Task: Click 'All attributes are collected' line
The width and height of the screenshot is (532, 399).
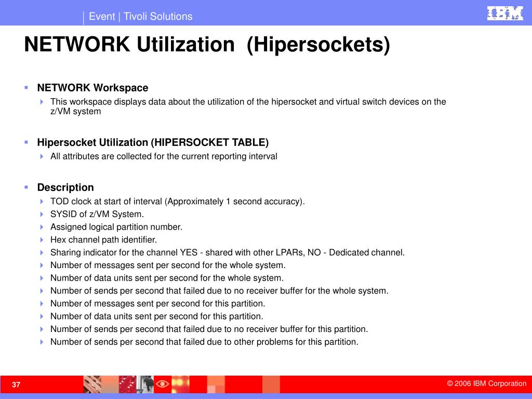Action: click(x=164, y=156)
